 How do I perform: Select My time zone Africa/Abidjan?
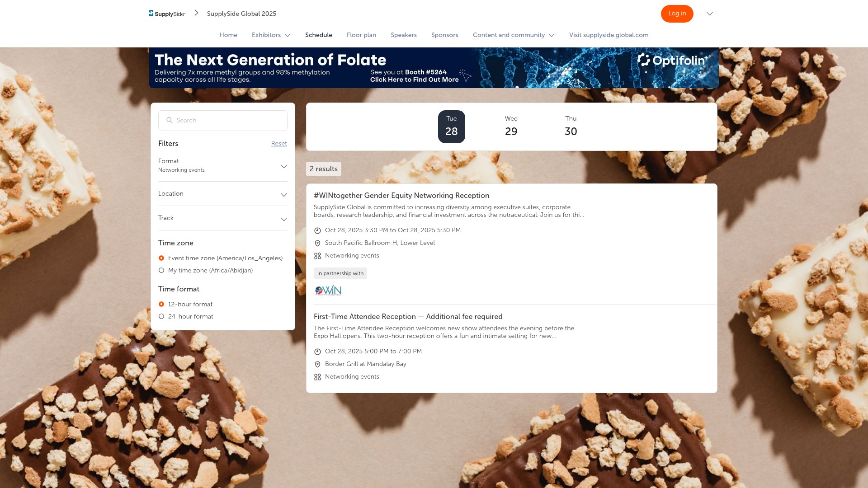click(x=161, y=270)
